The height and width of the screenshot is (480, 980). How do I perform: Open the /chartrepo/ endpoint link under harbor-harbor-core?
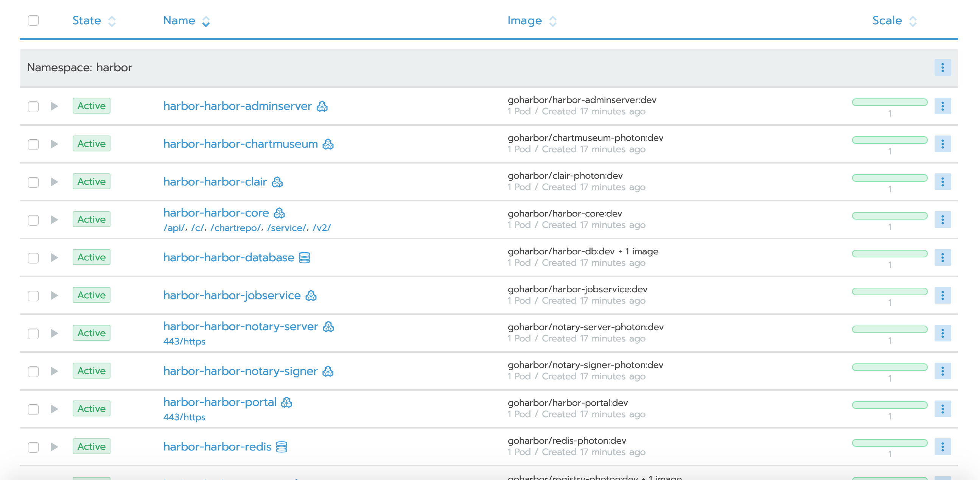click(236, 228)
